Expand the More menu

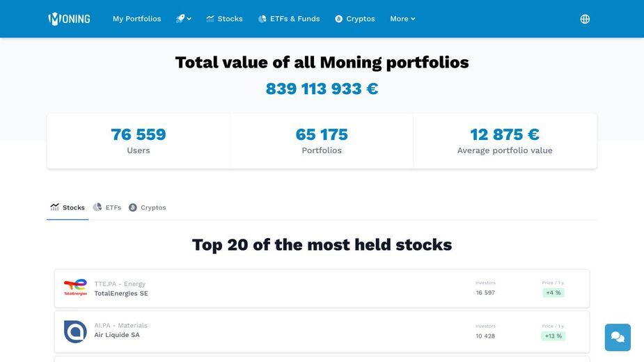(402, 19)
